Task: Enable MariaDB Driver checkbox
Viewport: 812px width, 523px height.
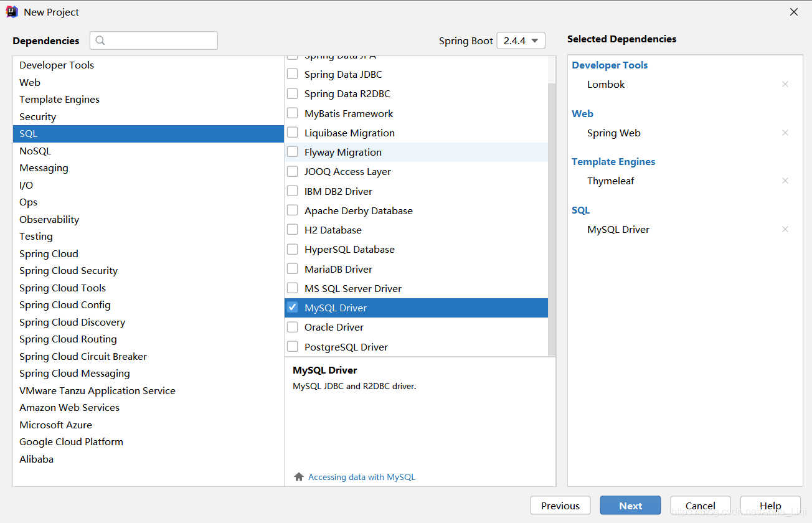Action: click(x=292, y=269)
